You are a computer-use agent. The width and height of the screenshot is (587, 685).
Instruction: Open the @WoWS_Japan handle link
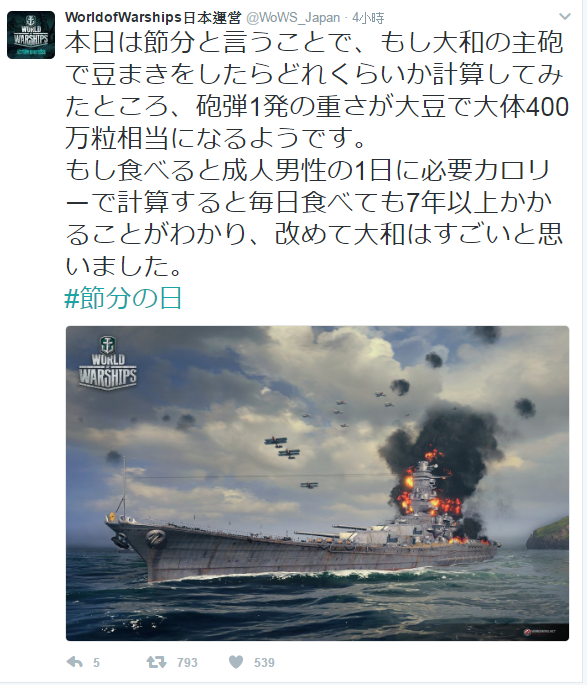(x=293, y=17)
